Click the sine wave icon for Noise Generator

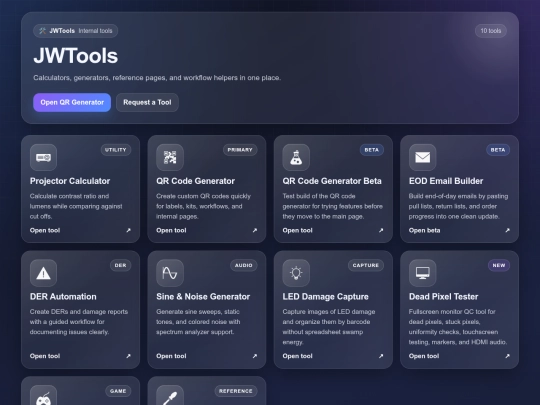[x=170, y=273]
